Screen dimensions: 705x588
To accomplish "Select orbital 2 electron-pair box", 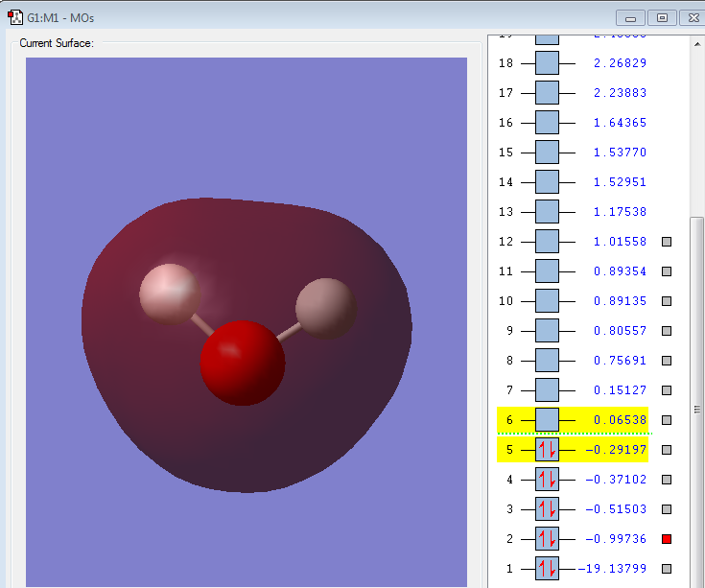I will (x=547, y=538).
